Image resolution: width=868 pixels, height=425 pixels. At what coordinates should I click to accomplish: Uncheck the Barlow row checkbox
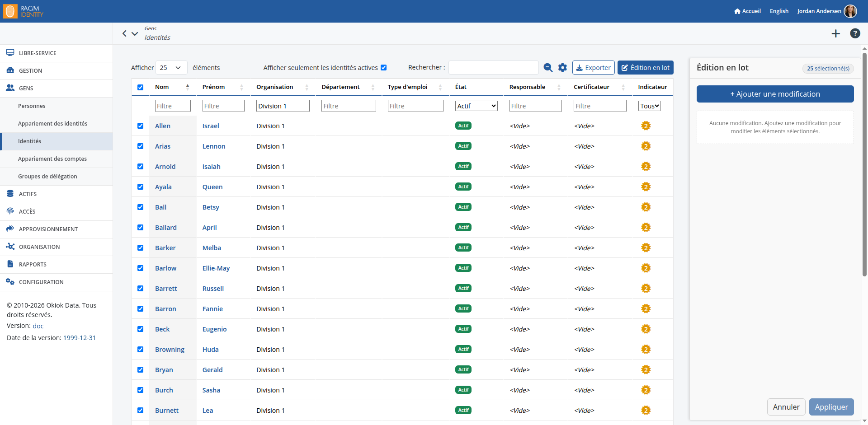(140, 268)
